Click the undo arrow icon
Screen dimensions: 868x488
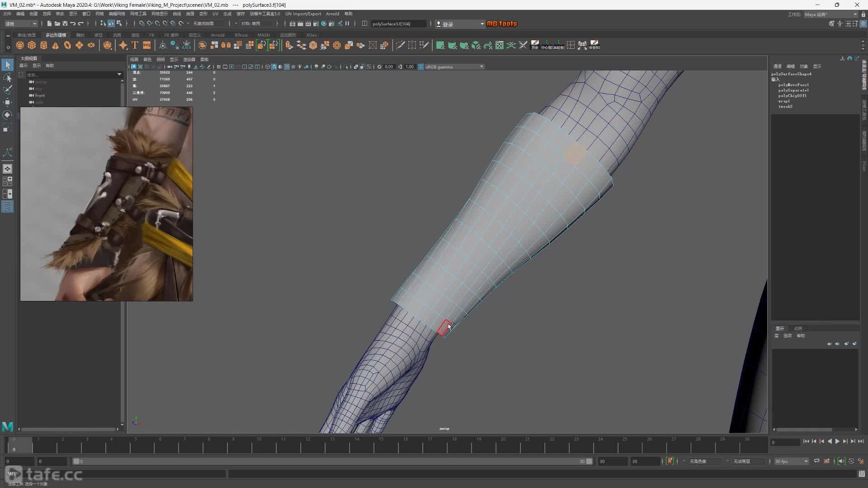click(x=72, y=23)
